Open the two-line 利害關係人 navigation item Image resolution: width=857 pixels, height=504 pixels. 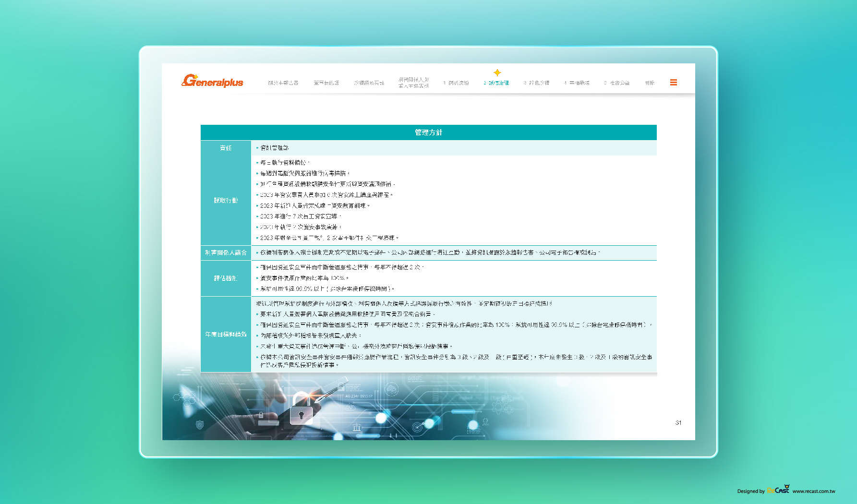413,83
